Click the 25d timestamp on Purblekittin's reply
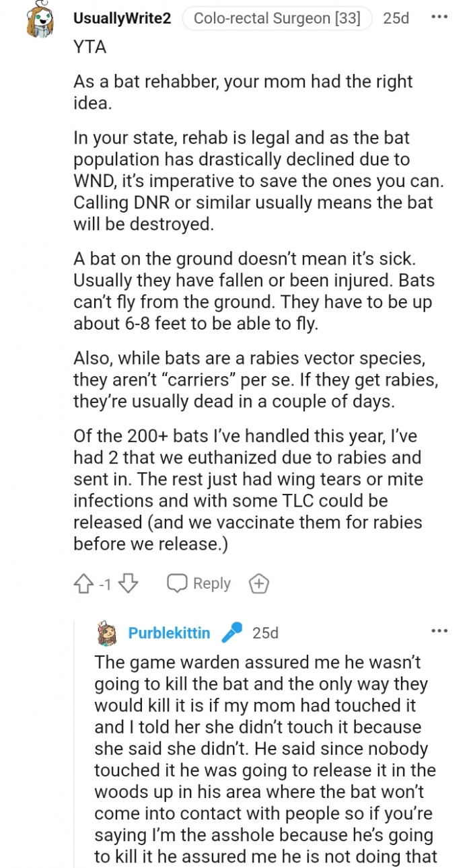This screenshot has height=868, width=471. [x=265, y=633]
